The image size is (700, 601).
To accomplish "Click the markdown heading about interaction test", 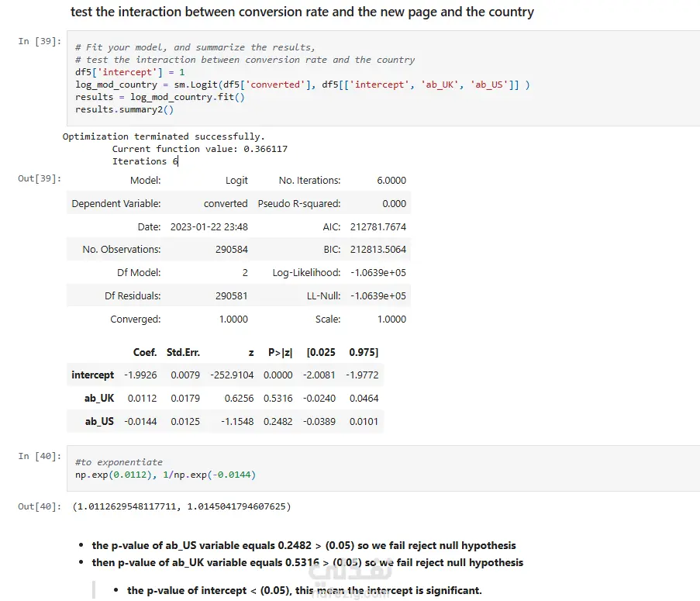I will 302,12.
